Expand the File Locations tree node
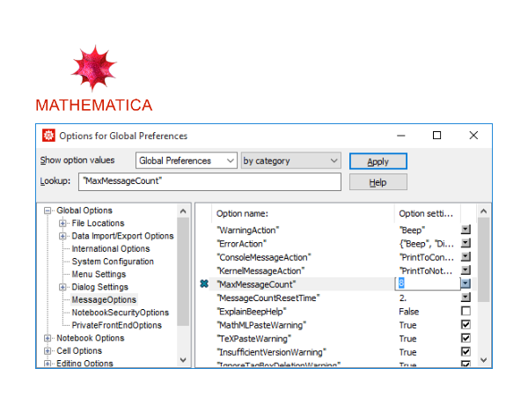 [x=62, y=223]
